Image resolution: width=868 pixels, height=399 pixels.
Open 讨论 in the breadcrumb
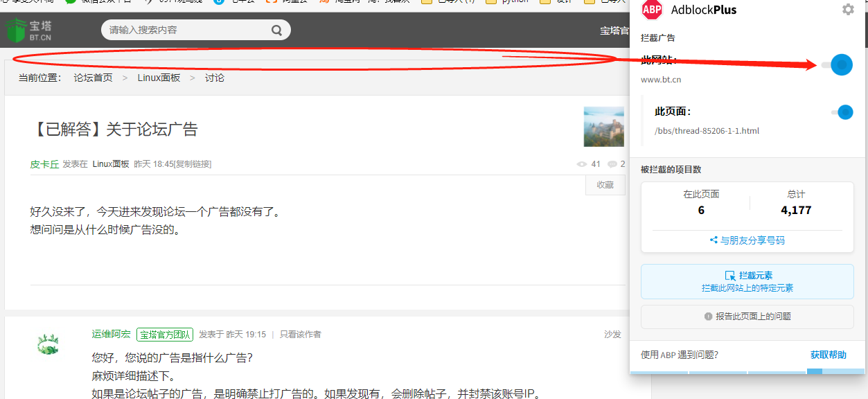click(x=215, y=78)
